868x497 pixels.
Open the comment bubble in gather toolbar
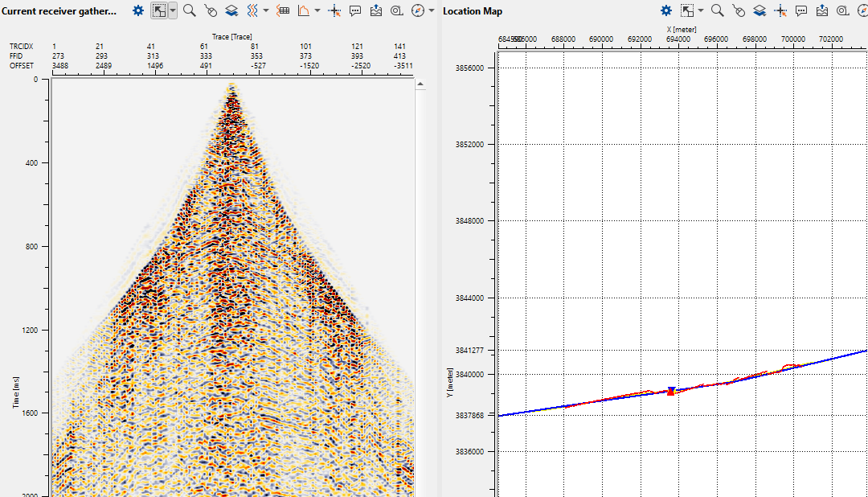[x=355, y=10]
